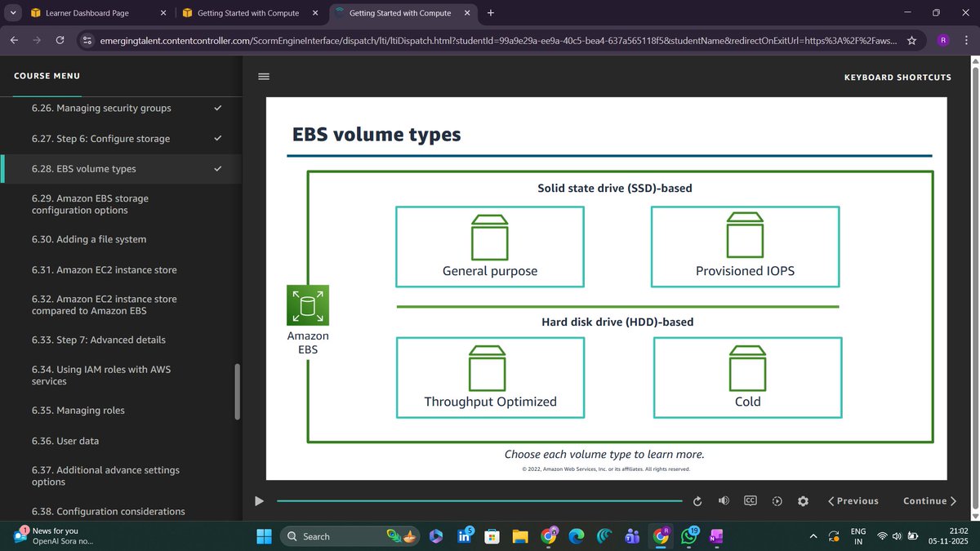Open 6.36. User data lesson
980x551 pixels.
[x=121, y=440]
